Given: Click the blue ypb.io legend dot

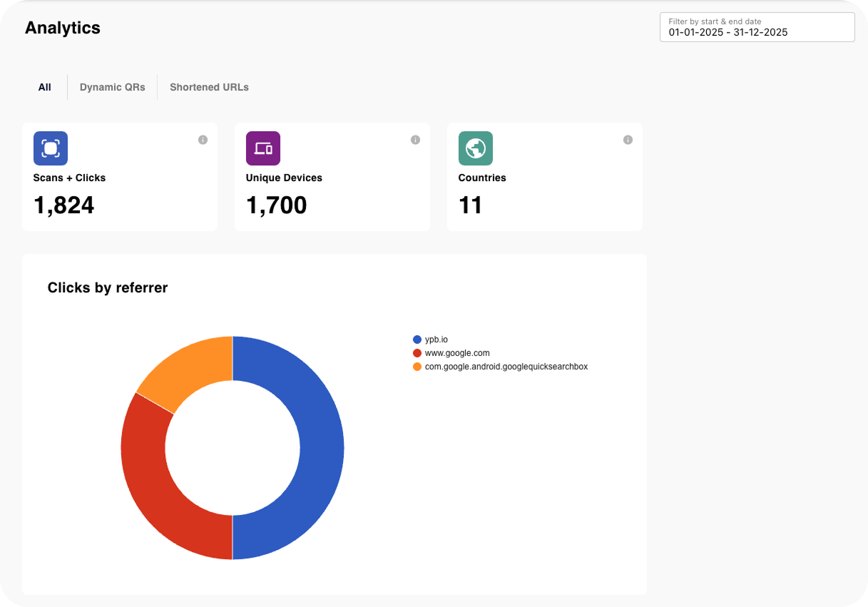Looking at the screenshot, I should click(417, 340).
